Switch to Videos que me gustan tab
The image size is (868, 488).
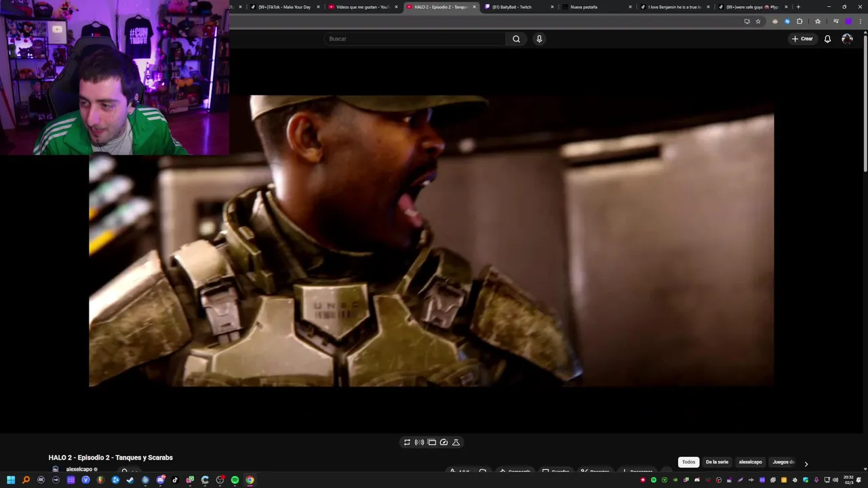pos(363,7)
